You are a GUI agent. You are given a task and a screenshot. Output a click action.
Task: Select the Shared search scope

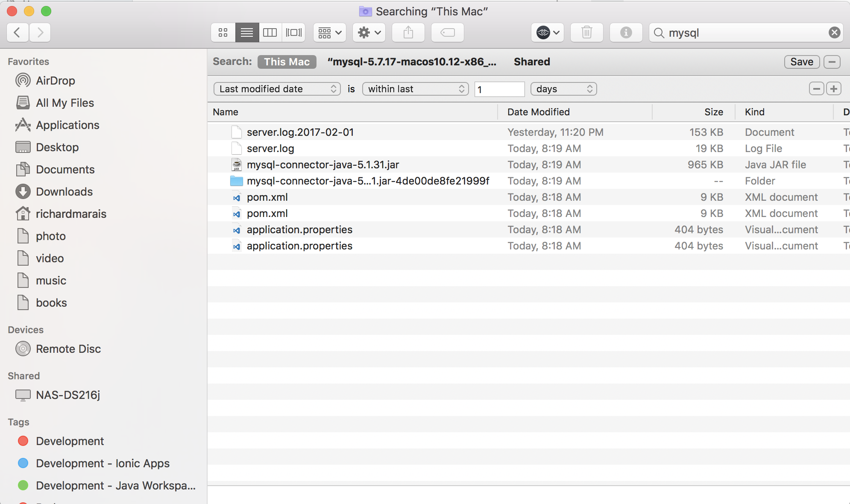click(531, 62)
